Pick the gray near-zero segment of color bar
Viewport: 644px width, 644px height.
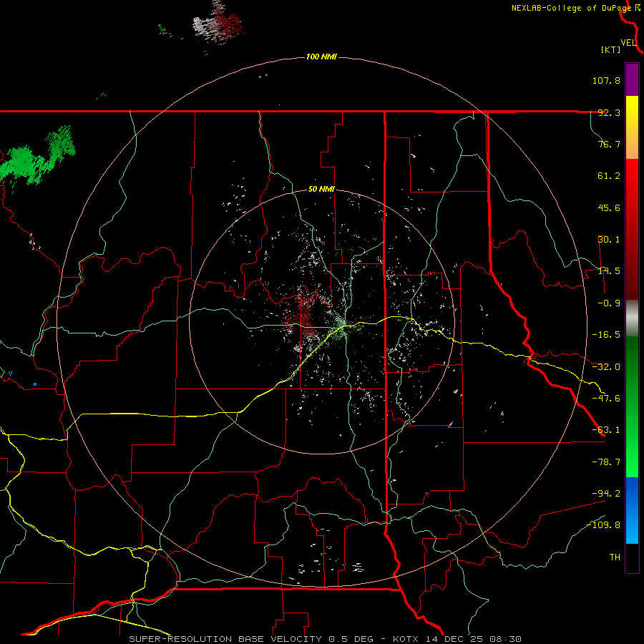coord(632,318)
